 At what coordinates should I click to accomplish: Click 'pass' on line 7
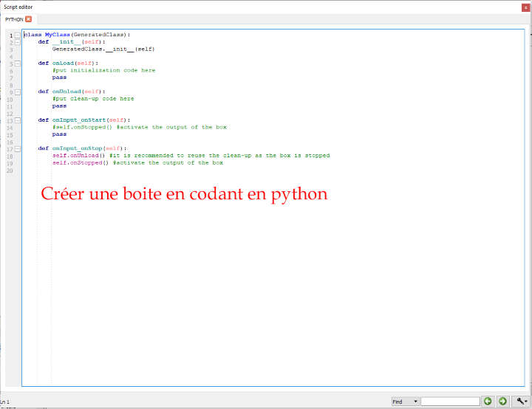tap(59, 78)
